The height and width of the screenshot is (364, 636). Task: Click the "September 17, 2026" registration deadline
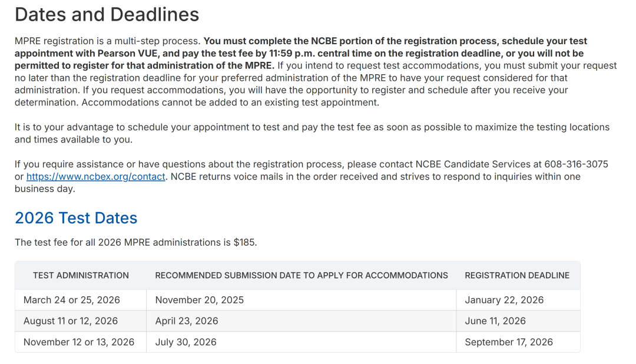click(509, 342)
